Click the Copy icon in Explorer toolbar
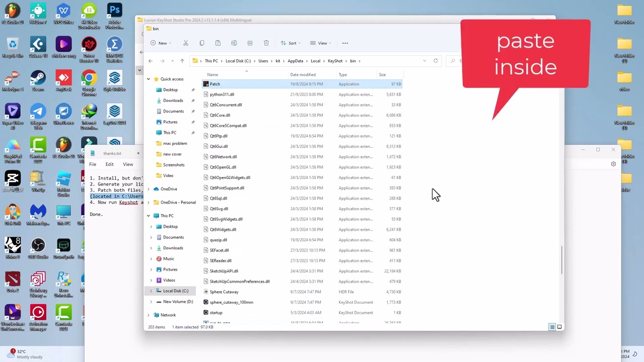This screenshot has height=362, width=644. point(202,43)
